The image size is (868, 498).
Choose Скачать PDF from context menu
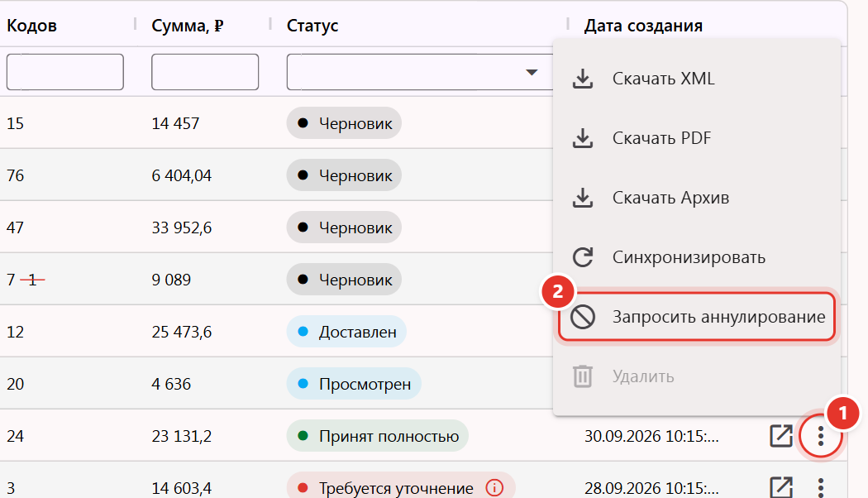(x=696, y=138)
